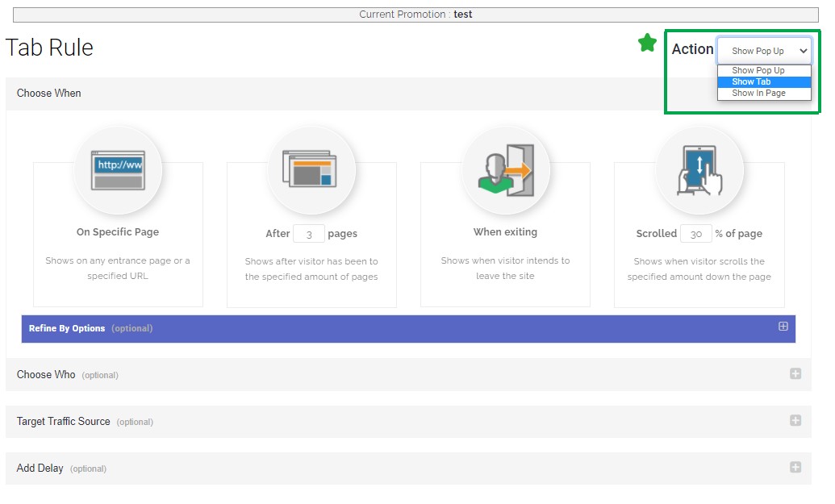
Task: Click plus icon in Choose Who row
Action: [795, 374]
